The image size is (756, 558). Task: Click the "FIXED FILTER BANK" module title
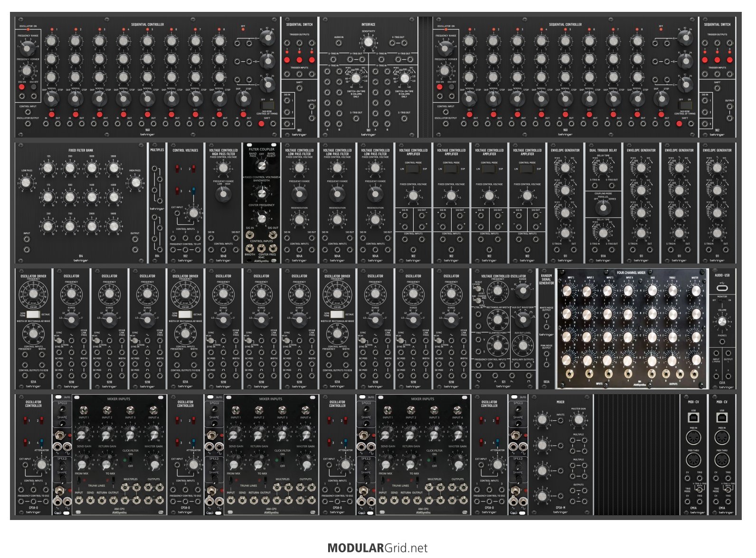click(x=81, y=151)
